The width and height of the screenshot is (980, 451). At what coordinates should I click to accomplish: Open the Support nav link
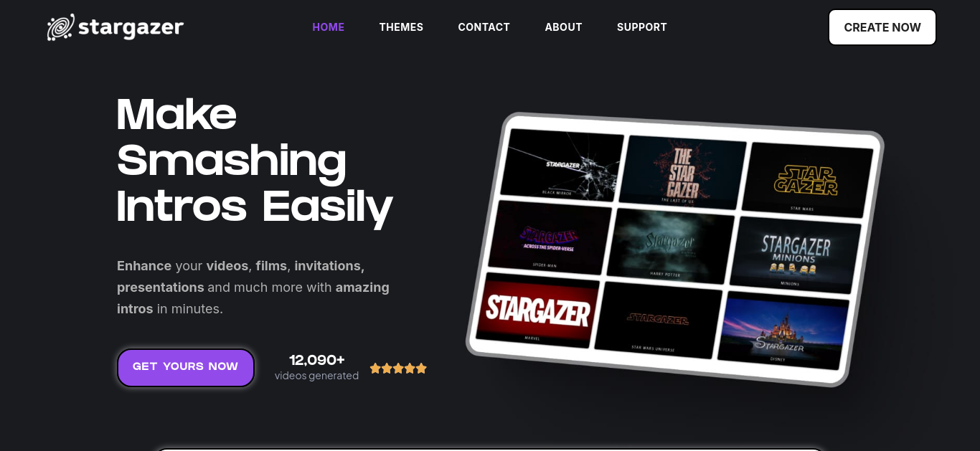(x=642, y=27)
